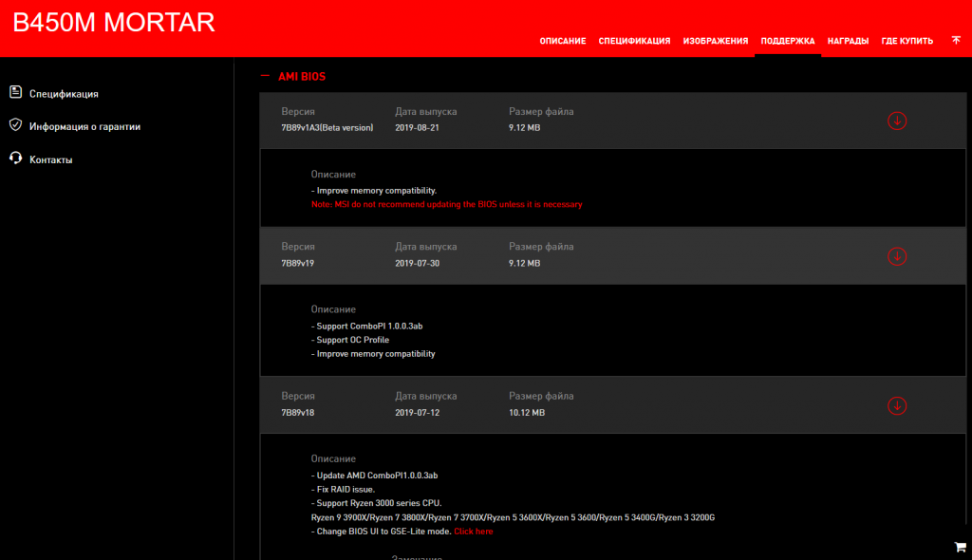The height and width of the screenshot is (560, 972).
Task: Switch to the ИЗОБРАЖЕНИЯ tab
Action: pyautogui.click(x=716, y=41)
